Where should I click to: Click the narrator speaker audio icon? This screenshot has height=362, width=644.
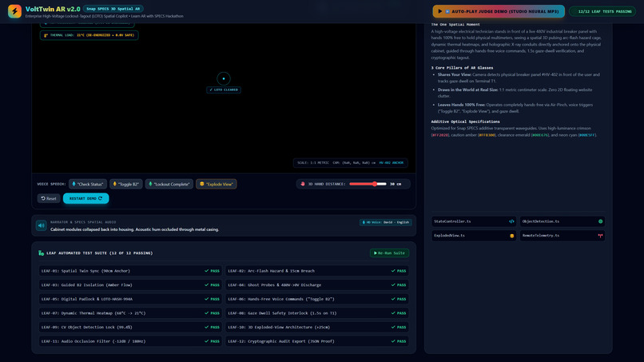coord(41,225)
